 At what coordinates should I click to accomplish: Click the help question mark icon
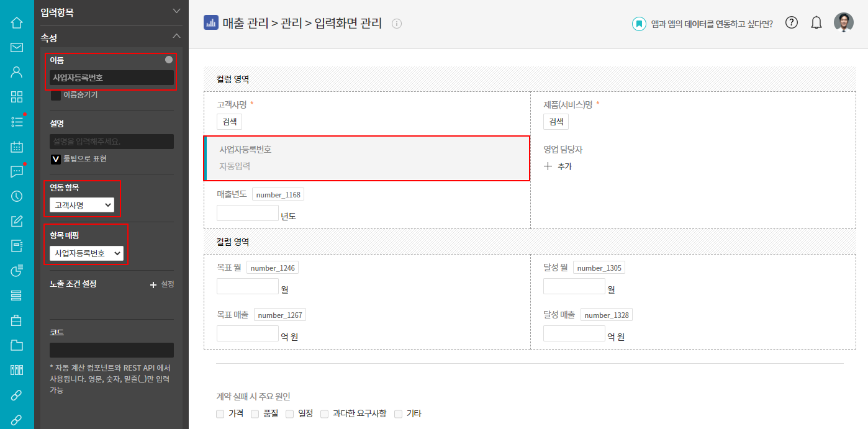click(x=791, y=23)
